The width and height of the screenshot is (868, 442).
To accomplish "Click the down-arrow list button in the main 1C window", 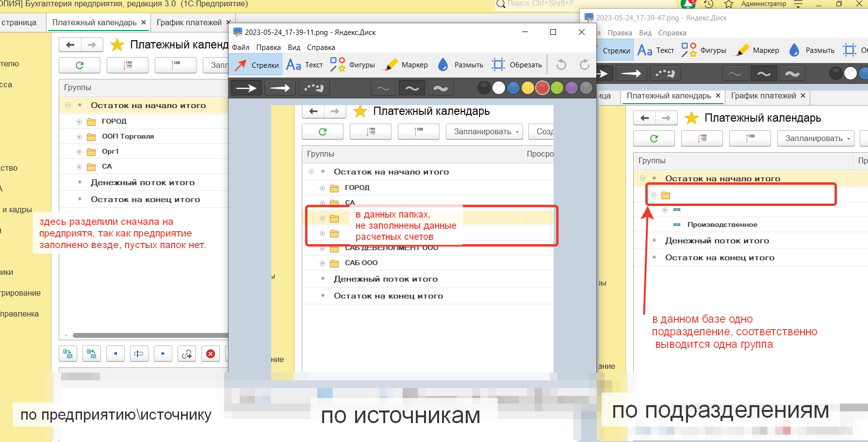I will coord(128,65).
